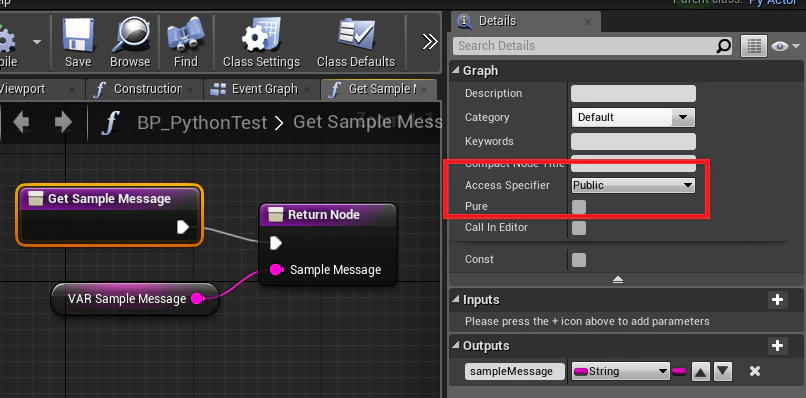This screenshot has width=806, height=398.
Task: Toggle the property matrix grid view button
Action: pyautogui.click(x=754, y=46)
